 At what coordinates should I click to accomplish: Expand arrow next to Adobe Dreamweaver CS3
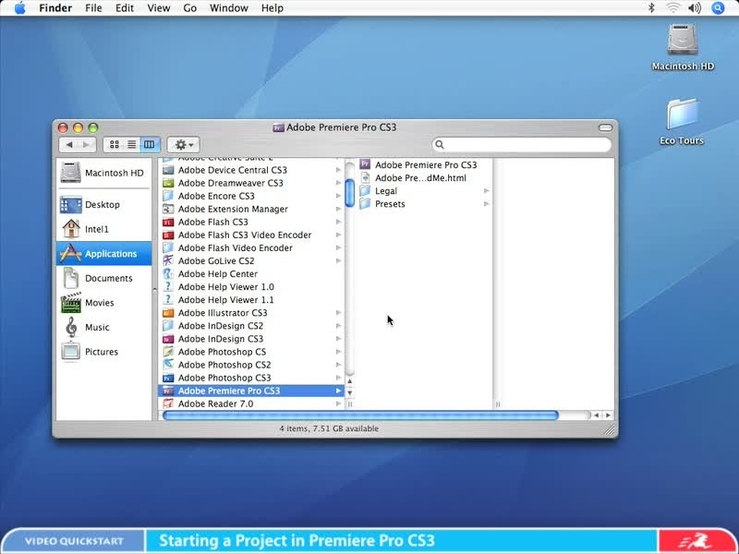point(338,183)
